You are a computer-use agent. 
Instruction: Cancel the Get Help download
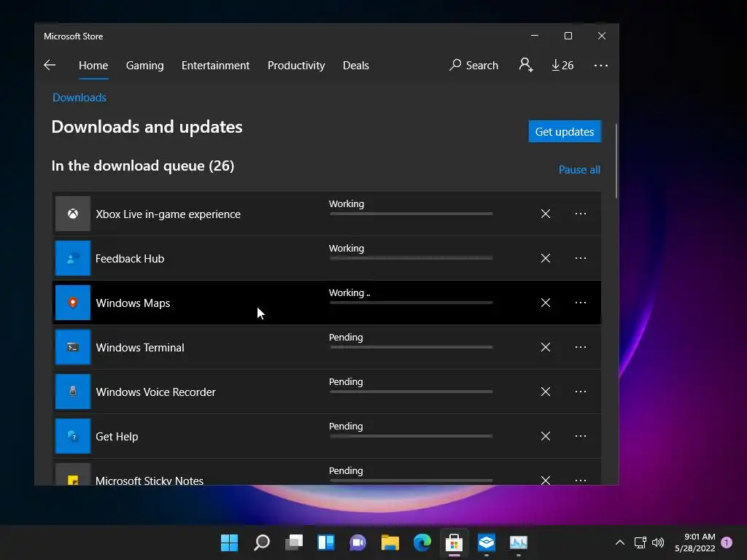[x=546, y=436]
